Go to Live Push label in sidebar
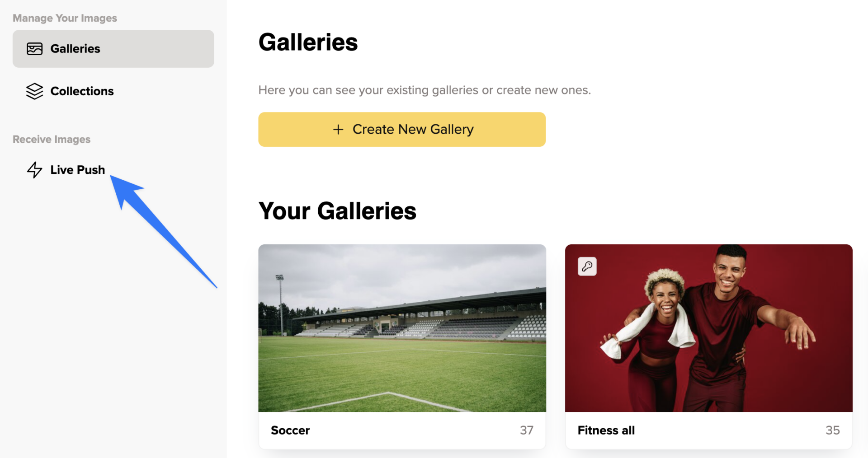This screenshot has width=868, height=458. coord(77,170)
